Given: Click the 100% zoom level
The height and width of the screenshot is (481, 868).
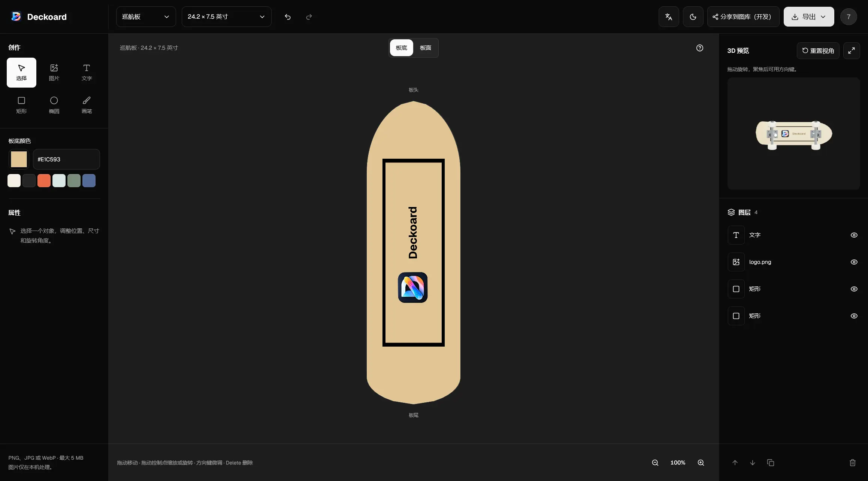Looking at the screenshot, I should click(678, 463).
